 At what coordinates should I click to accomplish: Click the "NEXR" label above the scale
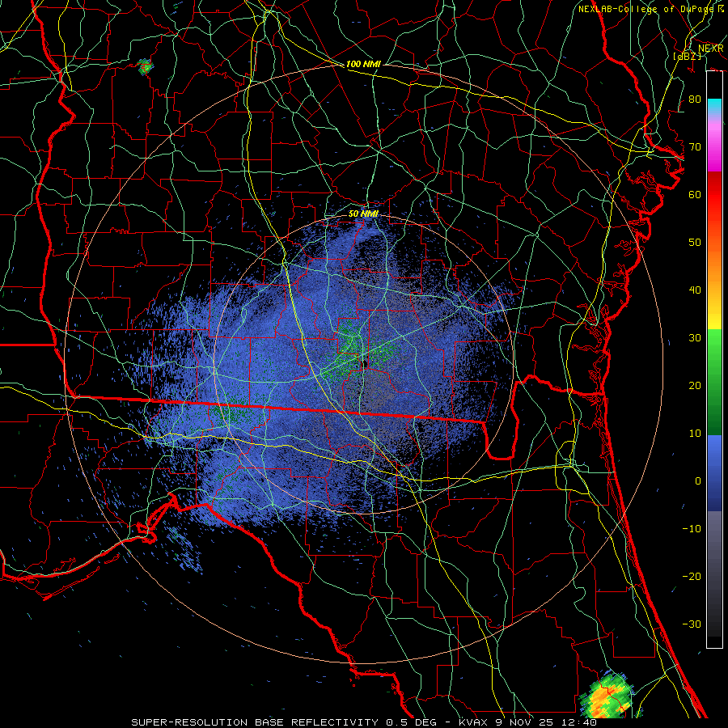710,49
